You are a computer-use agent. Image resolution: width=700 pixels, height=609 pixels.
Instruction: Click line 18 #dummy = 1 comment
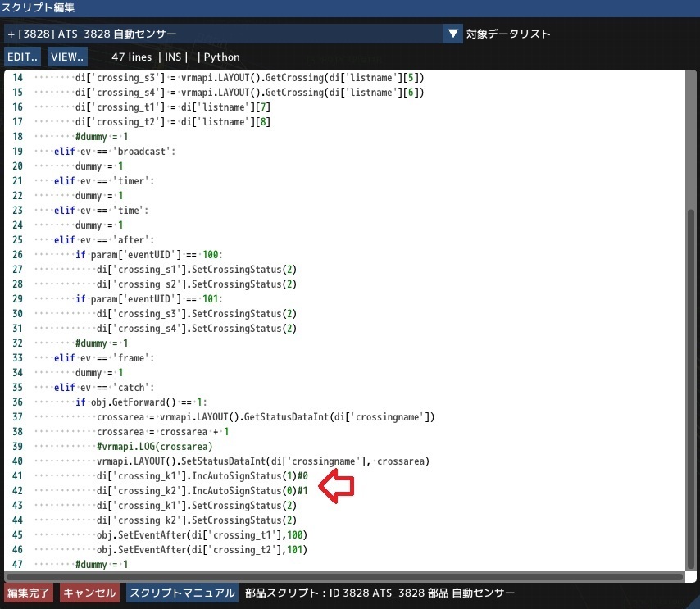[x=102, y=137]
